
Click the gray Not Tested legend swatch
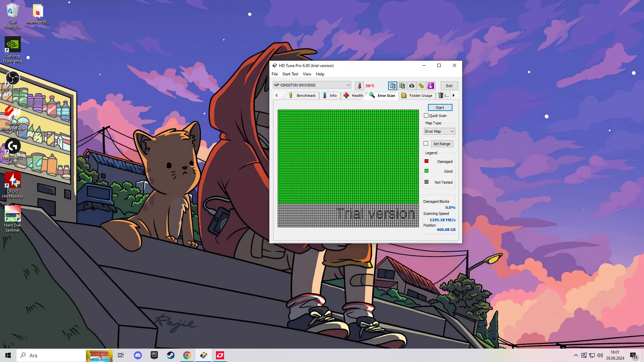tap(426, 182)
